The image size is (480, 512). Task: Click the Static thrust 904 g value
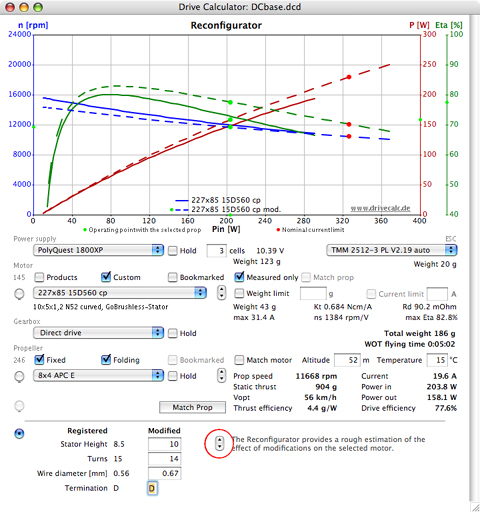click(326, 387)
